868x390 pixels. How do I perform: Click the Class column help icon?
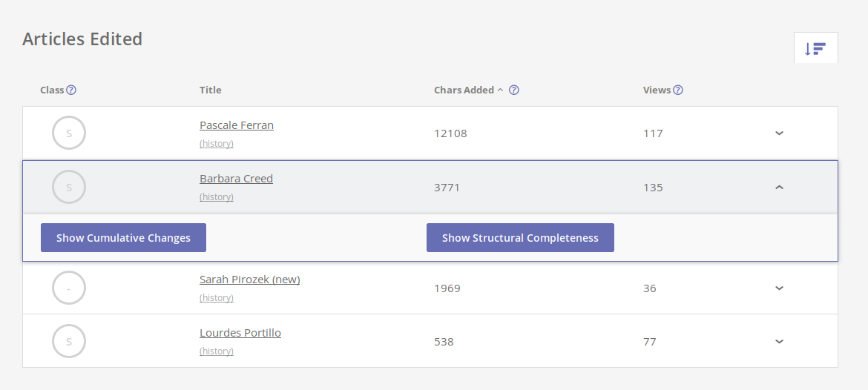71,90
